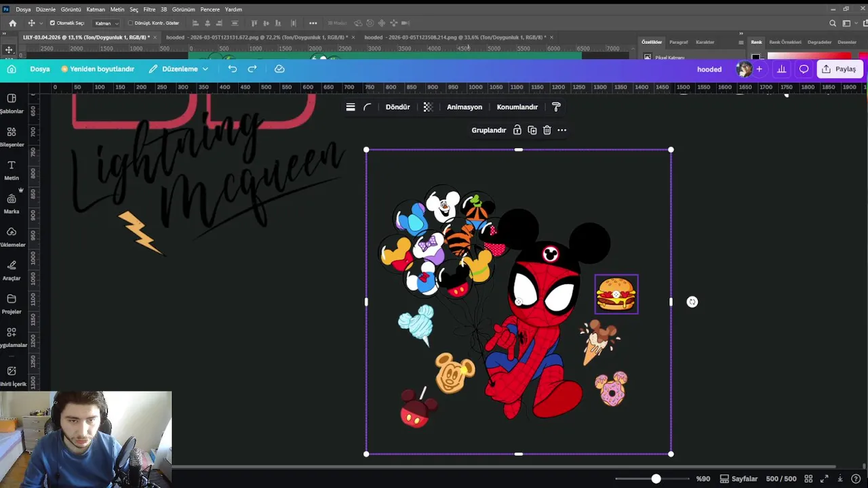Click Sayfalar pages button at bottom
The image size is (868, 488).
click(738, 479)
